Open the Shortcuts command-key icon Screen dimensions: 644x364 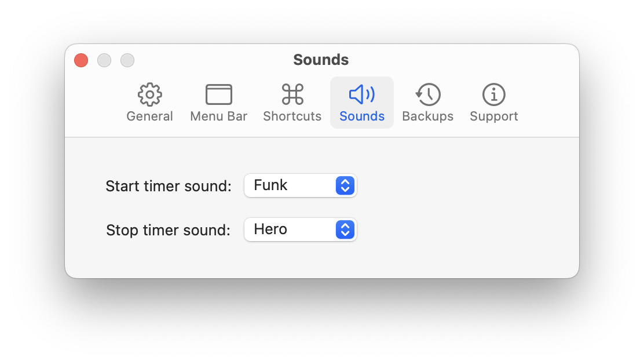pyautogui.click(x=292, y=94)
